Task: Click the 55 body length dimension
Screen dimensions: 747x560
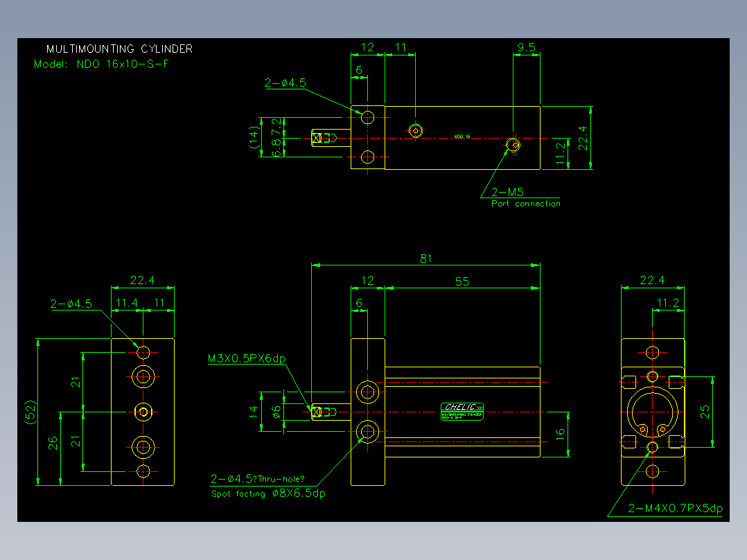Action: point(462,281)
